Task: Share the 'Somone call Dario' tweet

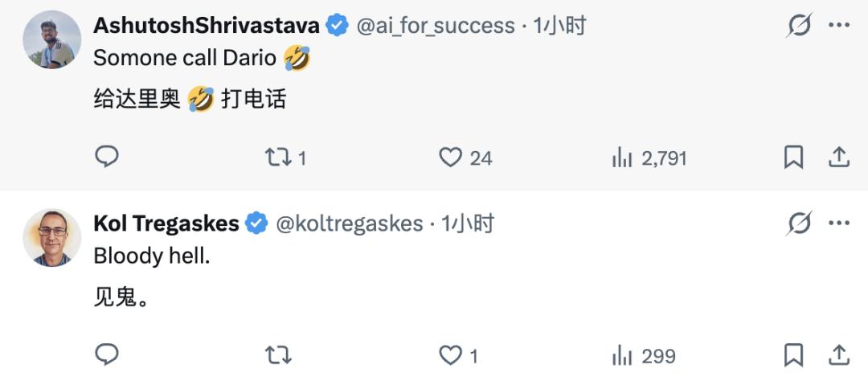Action: 839,157
